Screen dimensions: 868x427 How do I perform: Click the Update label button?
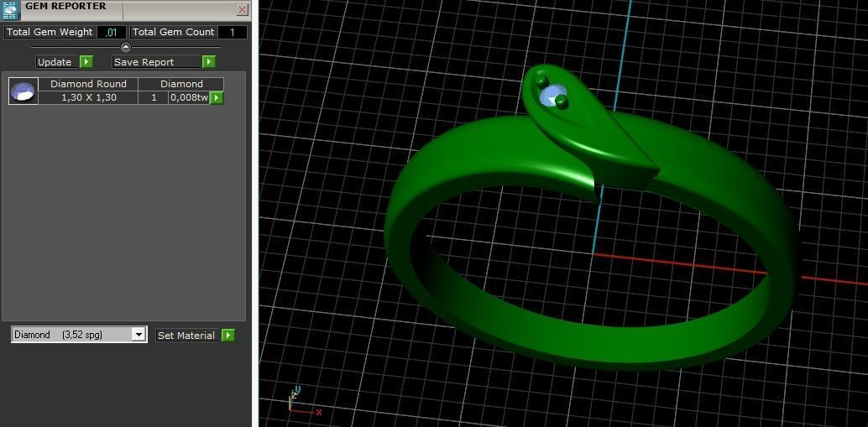point(57,62)
